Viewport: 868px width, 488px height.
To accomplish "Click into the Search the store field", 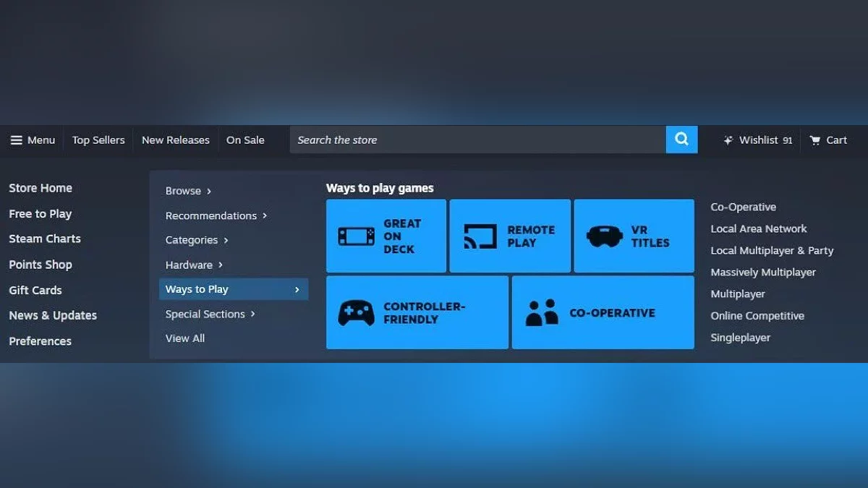I will click(478, 140).
